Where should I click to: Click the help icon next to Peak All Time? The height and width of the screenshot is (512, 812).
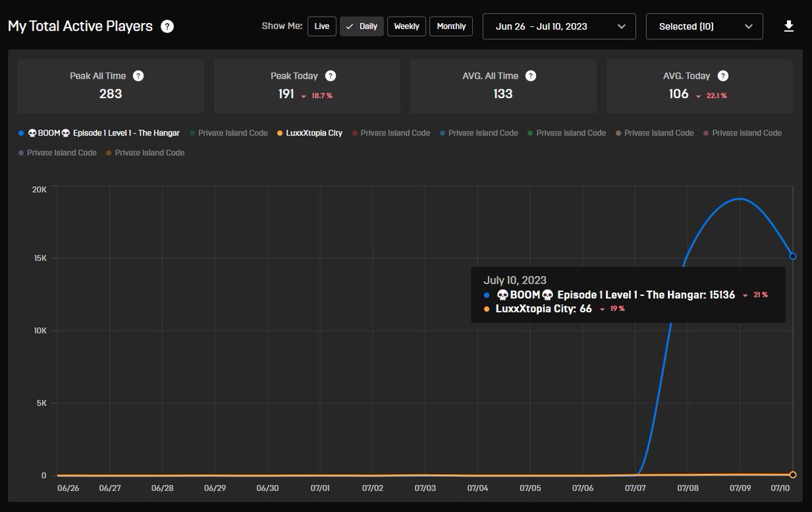(138, 76)
